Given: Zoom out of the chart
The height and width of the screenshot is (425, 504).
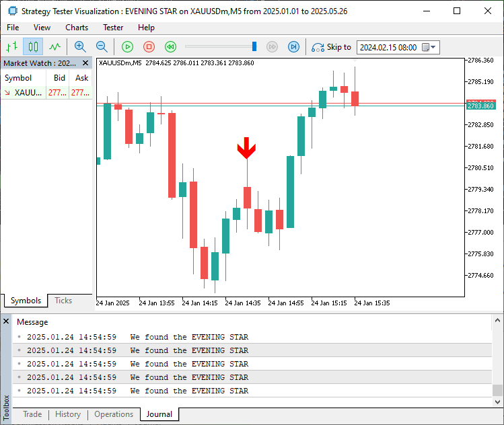Looking at the screenshot, I should point(102,47).
